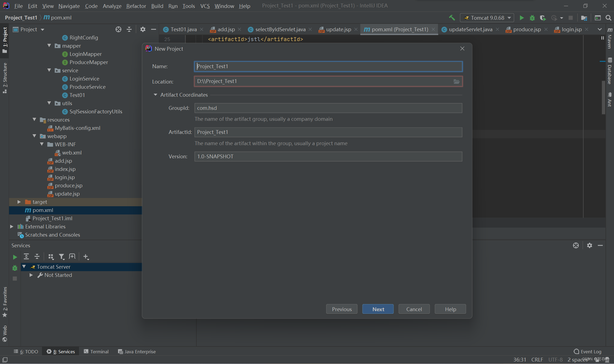Click Search Everywhere magnifier icon

tap(608, 18)
